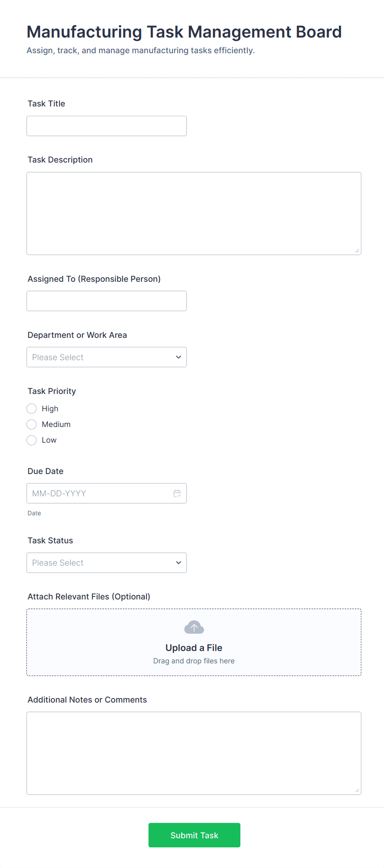This screenshot has width=384, height=868.
Task: Click the Task Description text area
Action: pos(194,213)
